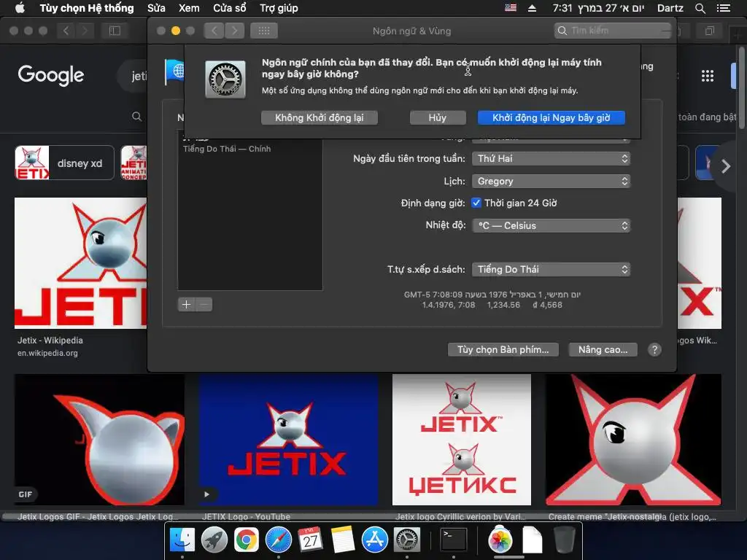
Task: Open App Store from the Dock
Action: coord(374,540)
